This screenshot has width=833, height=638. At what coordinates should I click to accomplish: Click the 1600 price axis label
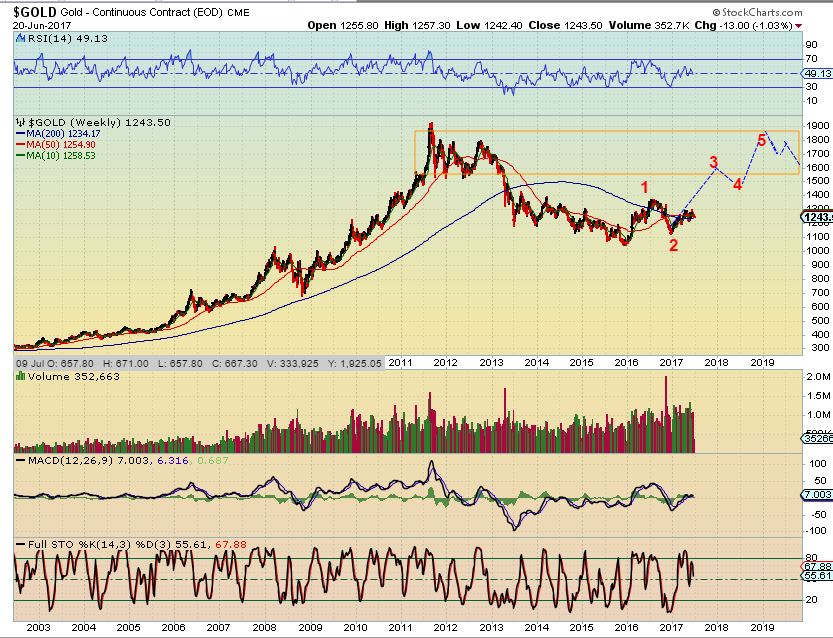pyautogui.click(x=817, y=167)
